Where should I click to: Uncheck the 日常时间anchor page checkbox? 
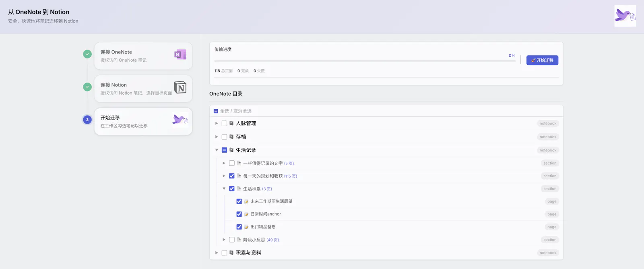click(x=239, y=214)
